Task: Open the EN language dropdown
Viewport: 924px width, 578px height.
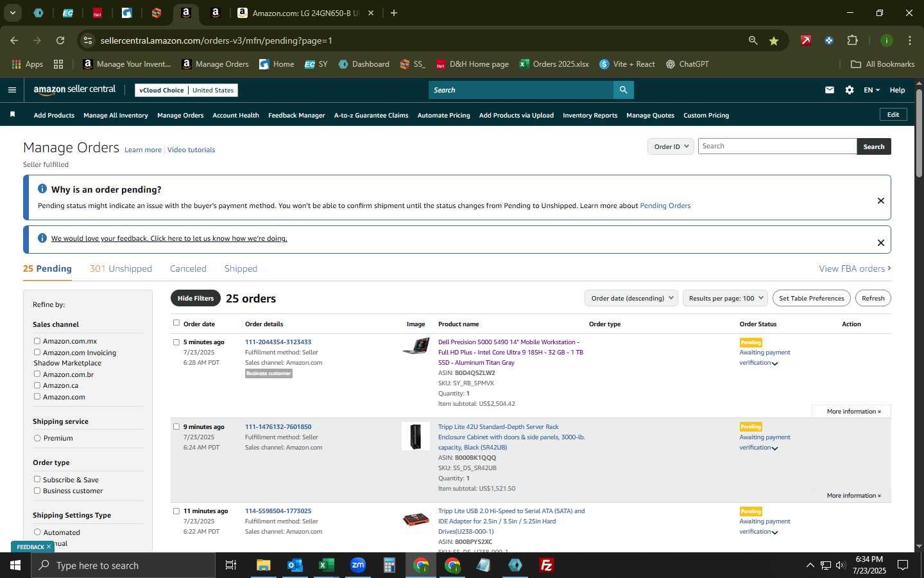Action: tap(871, 90)
